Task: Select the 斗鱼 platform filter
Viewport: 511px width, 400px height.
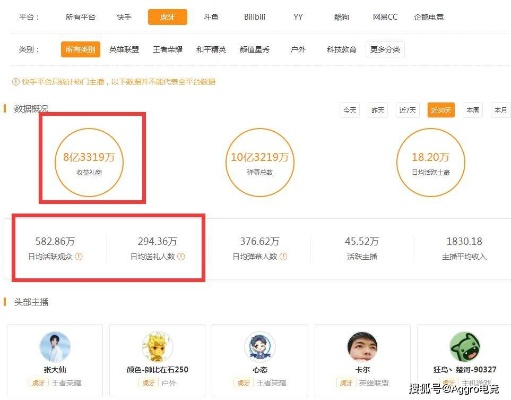Action: tap(211, 17)
